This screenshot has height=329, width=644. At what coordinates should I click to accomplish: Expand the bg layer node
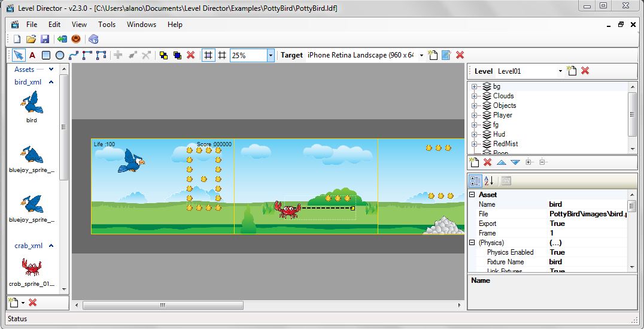point(474,86)
